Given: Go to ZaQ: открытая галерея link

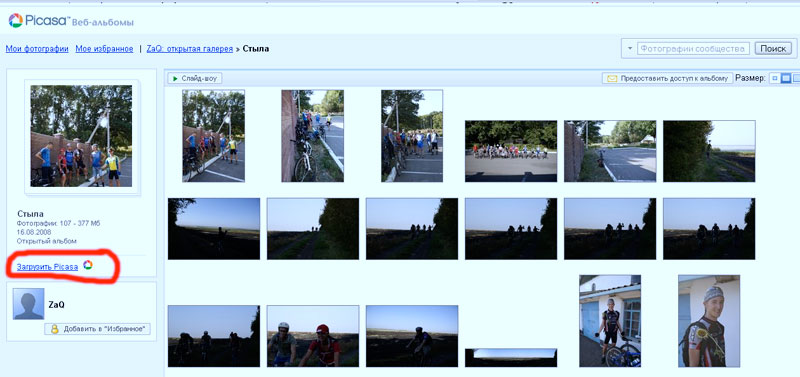Looking at the screenshot, I should (x=189, y=49).
